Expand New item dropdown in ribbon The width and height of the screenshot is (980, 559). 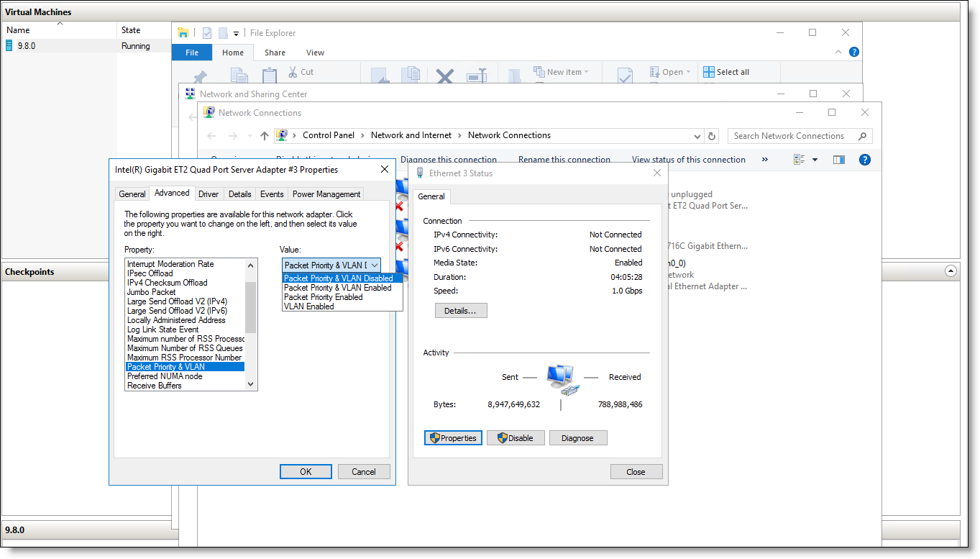(586, 72)
